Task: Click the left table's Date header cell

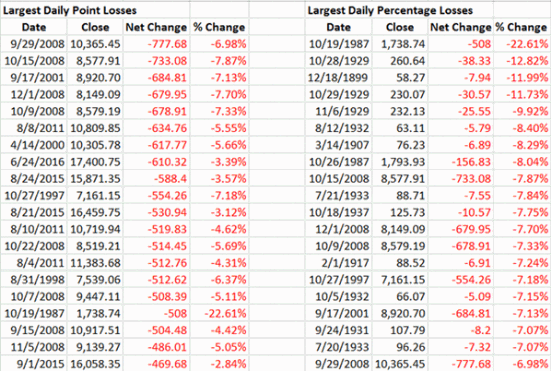Action: 34,27
